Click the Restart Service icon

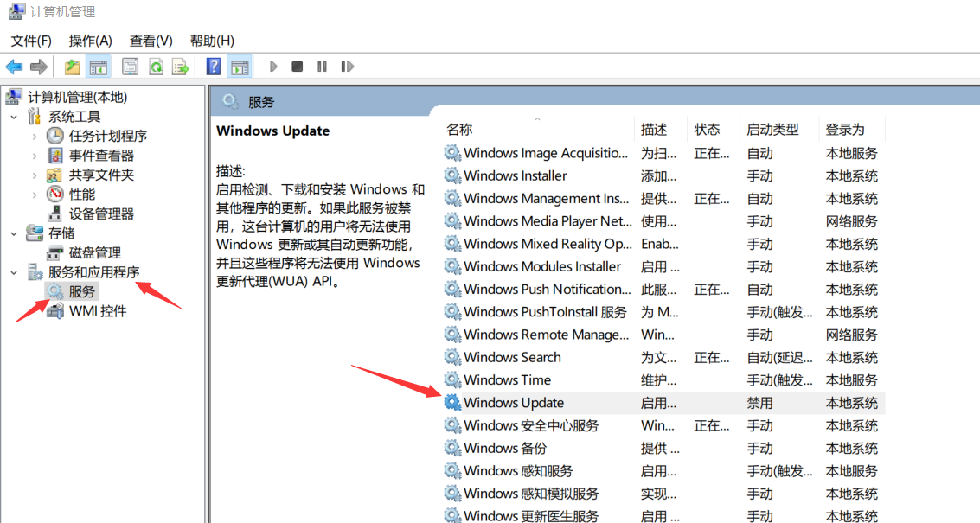[347, 67]
